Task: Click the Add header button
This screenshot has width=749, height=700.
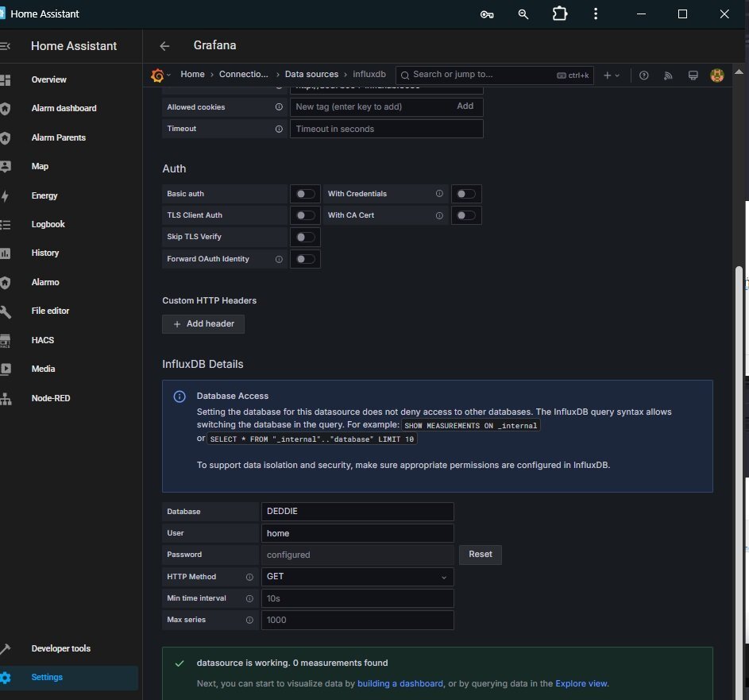Action: point(203,324)
